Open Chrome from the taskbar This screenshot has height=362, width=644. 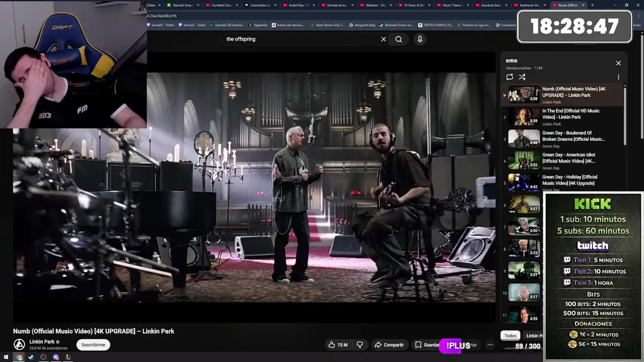tap(19, 357)
